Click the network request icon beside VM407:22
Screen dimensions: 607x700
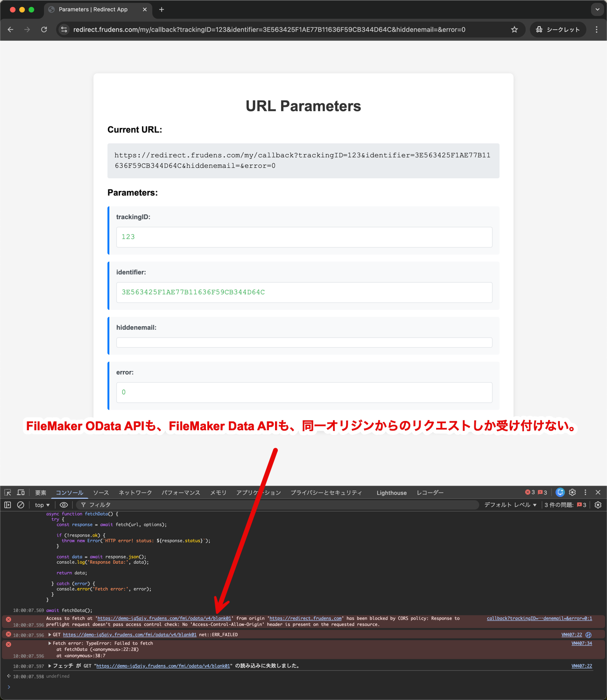tap(589, 635)
